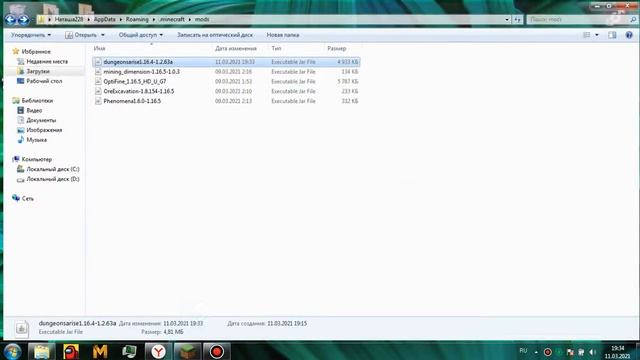The image size is (640, 360).
Task: Open the Изображения library
Action: pos(44,130)
